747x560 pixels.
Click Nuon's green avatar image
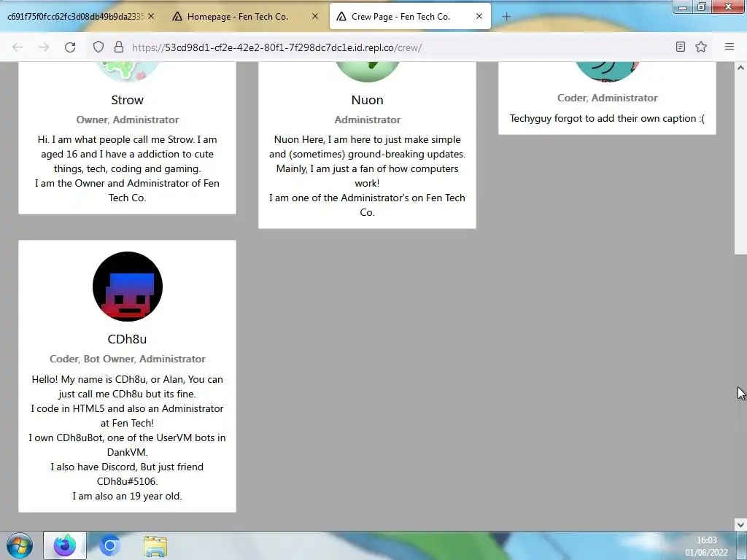coord(368,72)
